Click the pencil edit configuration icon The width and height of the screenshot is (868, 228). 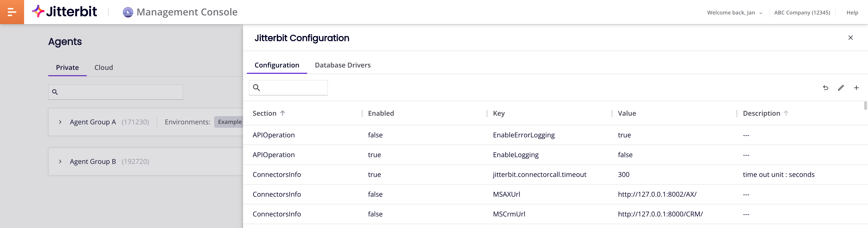point(841,88)
